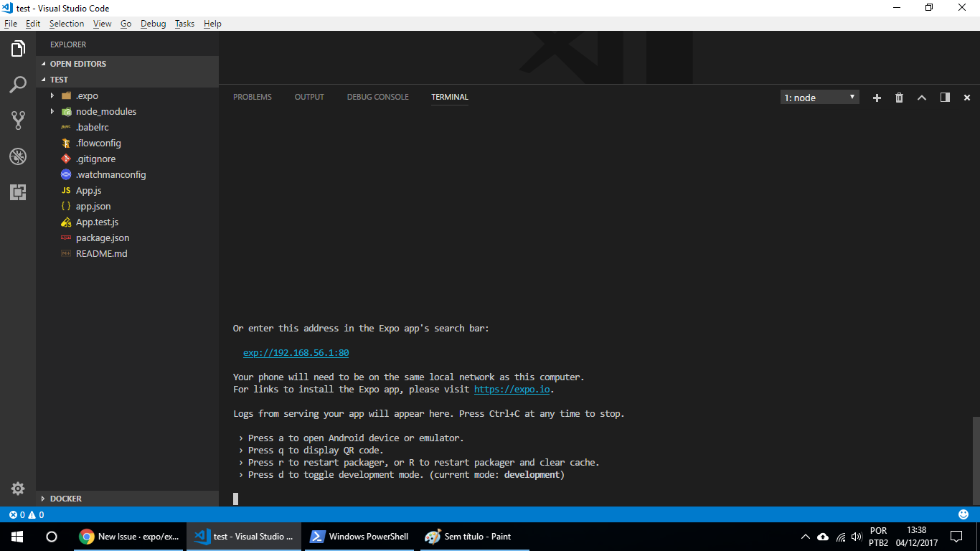This screenshot has width=980, height=551.
Task: Open the Explorer view in the activity bar
Action: point(17,49)
